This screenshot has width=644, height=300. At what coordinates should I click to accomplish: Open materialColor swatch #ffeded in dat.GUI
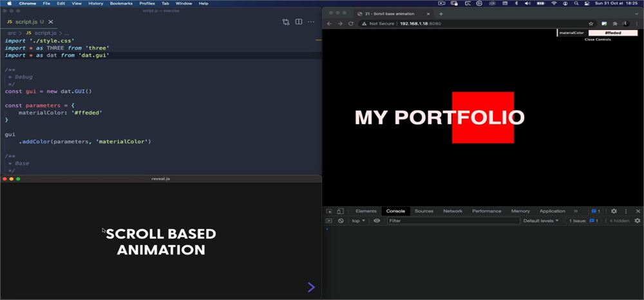[x=613, y=33]
